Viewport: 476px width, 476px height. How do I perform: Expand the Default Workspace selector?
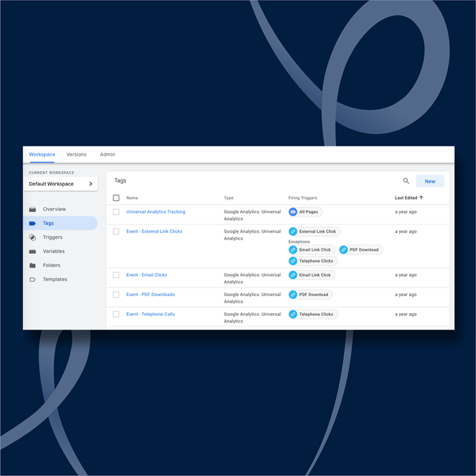[x=60, y=184]
